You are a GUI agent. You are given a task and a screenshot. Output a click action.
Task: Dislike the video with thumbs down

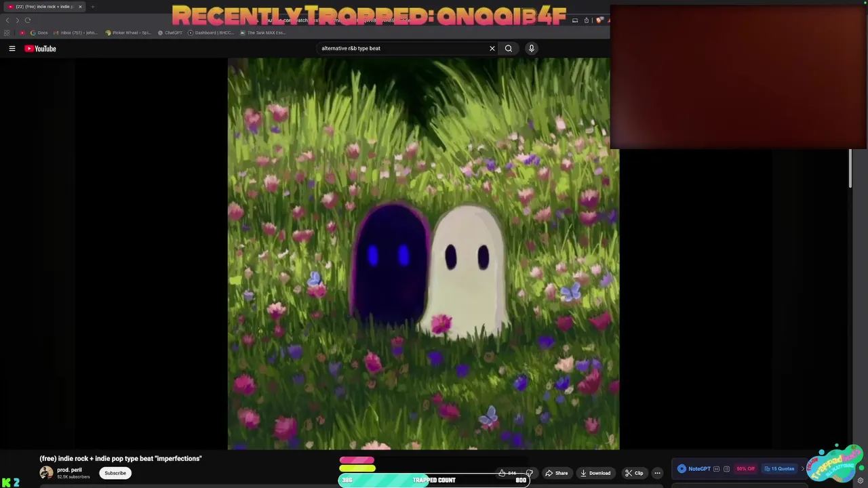click(529, 473)
